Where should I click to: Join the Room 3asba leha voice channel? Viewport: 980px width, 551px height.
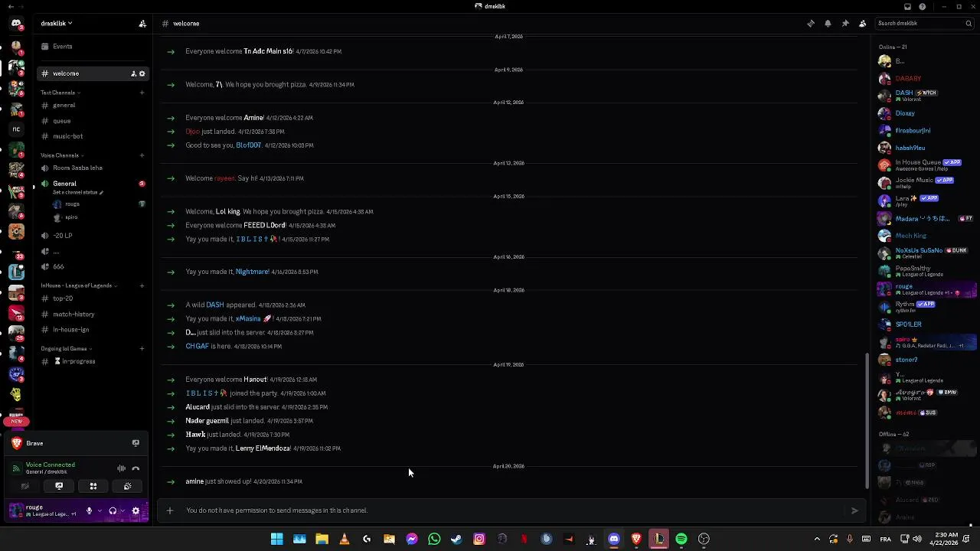[x=92, y=168]
